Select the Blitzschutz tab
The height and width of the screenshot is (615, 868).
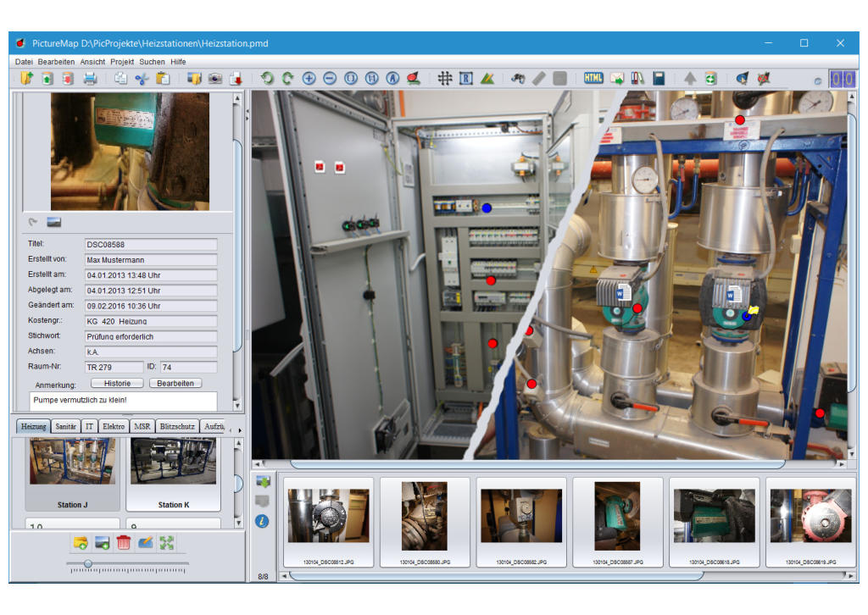click(177, 426)
